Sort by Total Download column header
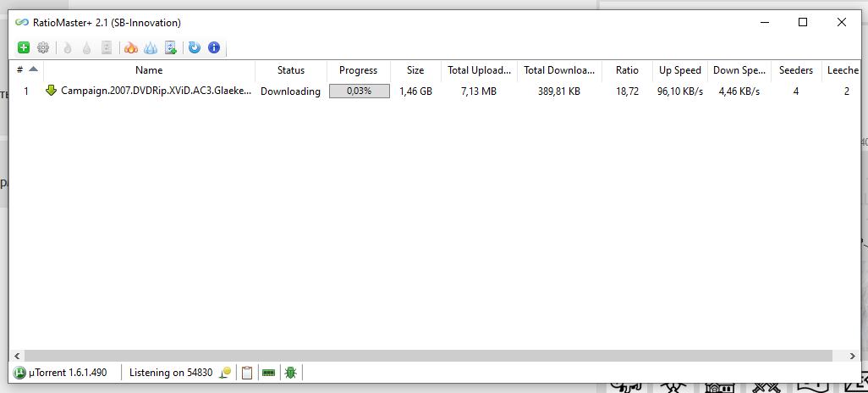The width and height of the screenshot is (868, 393). (x=559, y=70)
